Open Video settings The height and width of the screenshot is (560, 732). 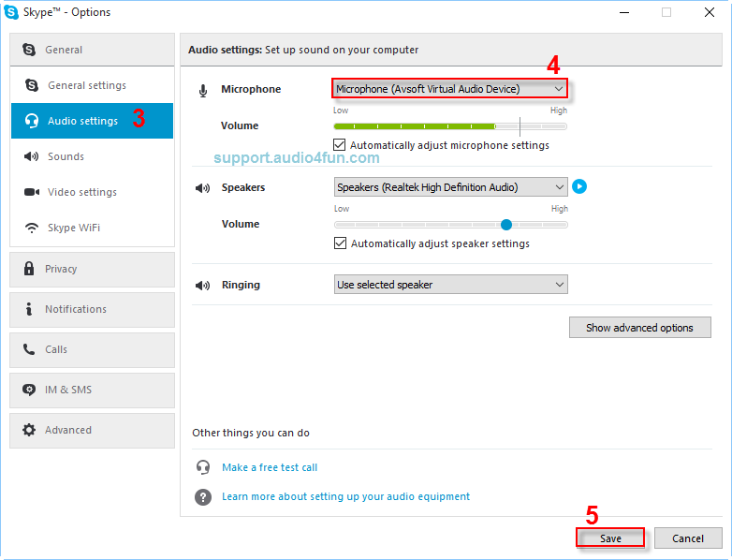click(x=92, y=192)
